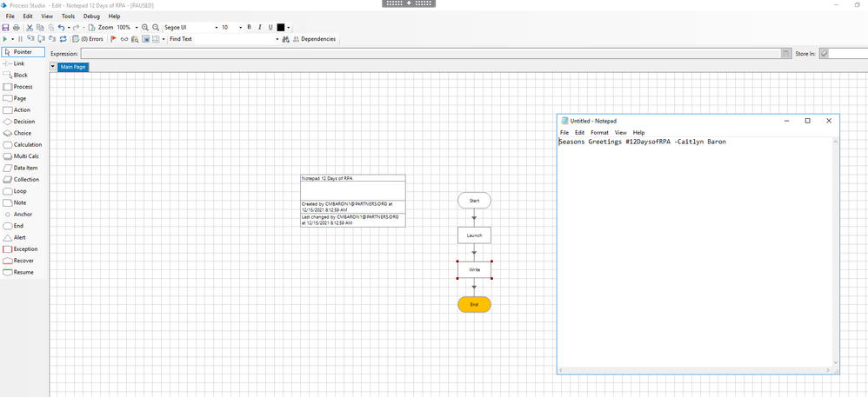Click the black font color swatch

[x=281, y=27]
